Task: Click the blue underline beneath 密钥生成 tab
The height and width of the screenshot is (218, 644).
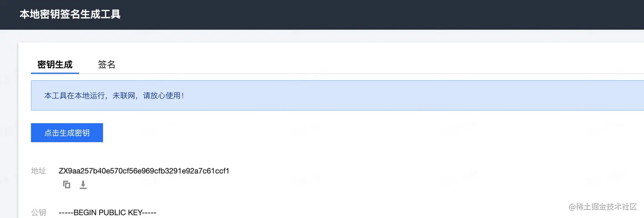Action: [x=55, y=73]
